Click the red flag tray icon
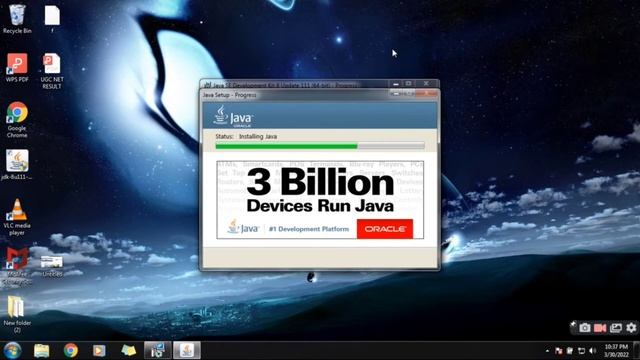 558,351
